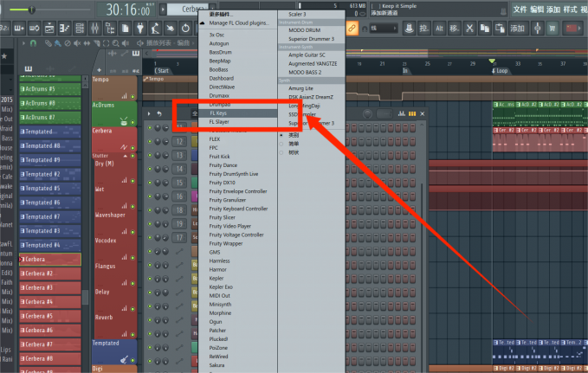Open graph editor bars icon in channel rack
Viewport: 588px width, 373px height.
[402, 113]
